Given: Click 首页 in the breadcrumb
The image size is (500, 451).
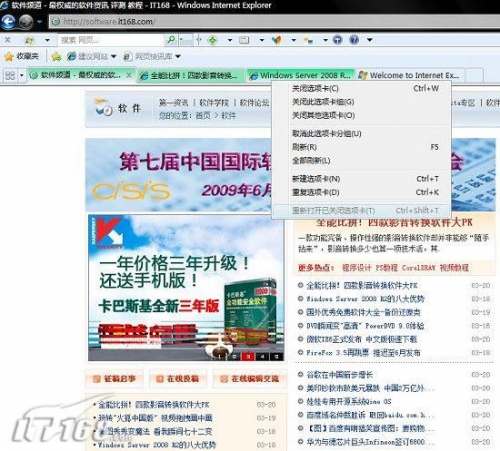Looking at the screenshot, I should 203,116.
